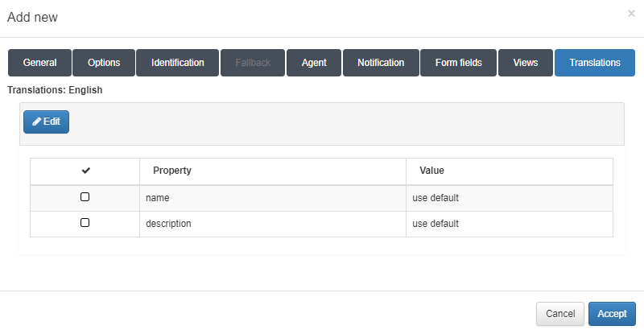Click the Property column header

(171, 171)
